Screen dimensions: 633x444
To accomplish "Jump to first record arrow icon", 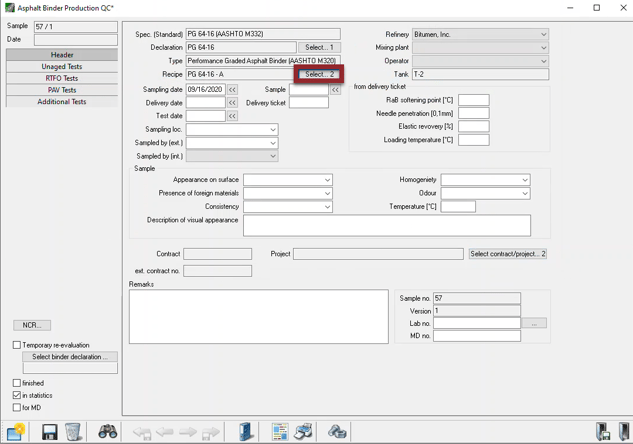I will pos(142,433).
